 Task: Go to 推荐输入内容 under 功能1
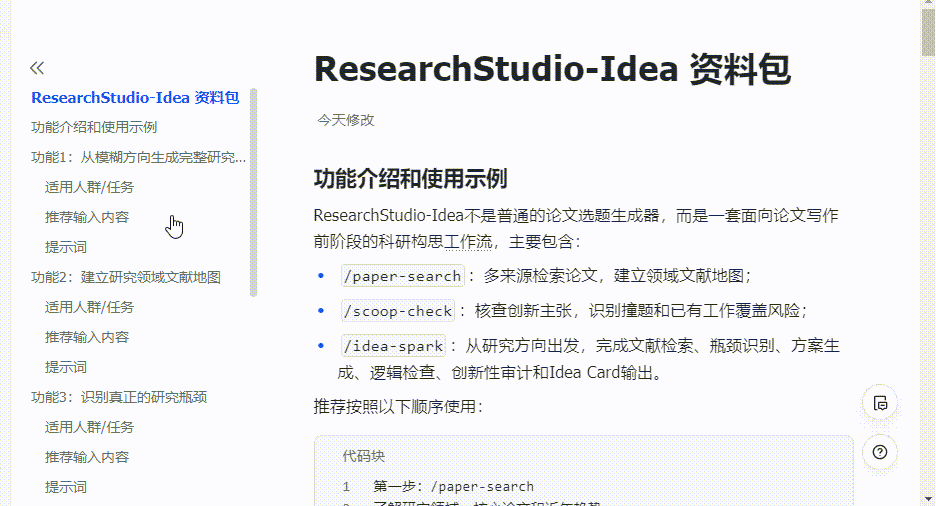(x=87, y=217)
